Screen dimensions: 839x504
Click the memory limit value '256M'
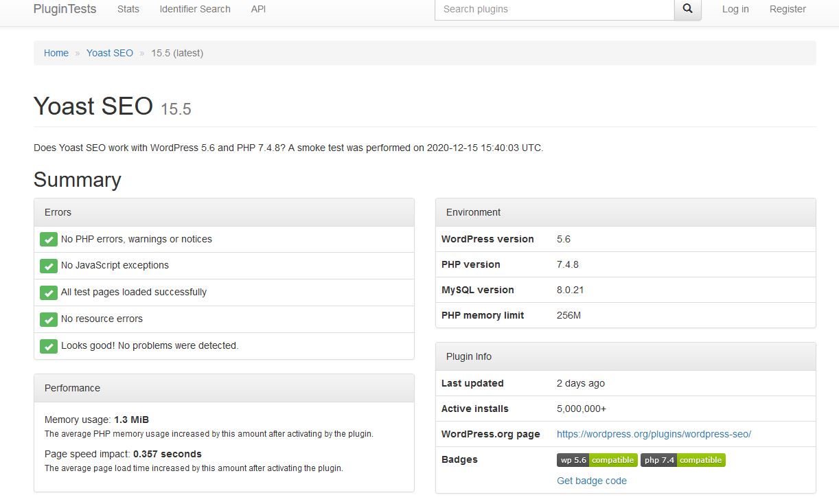(x=568, y=315)
